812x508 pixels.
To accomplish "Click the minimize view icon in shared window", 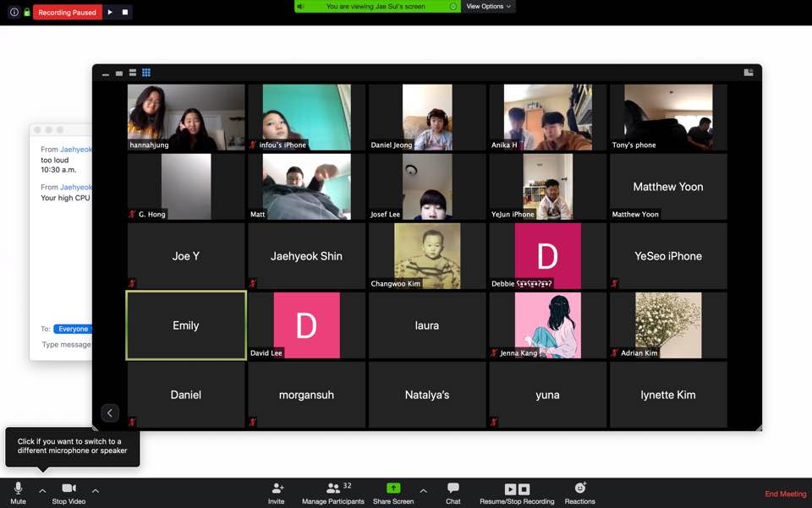I will (x=106, y=74).
